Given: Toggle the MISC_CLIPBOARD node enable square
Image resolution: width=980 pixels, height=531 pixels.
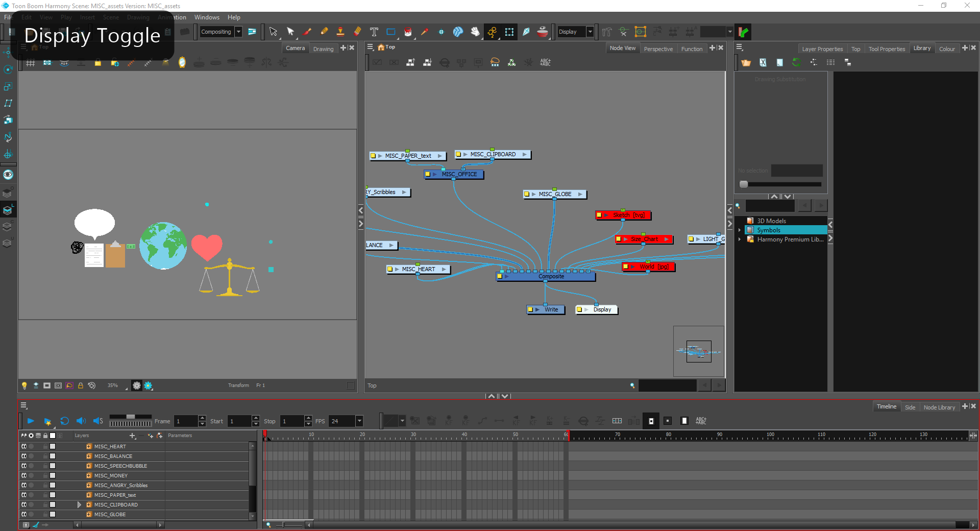Looking at the screenshot, I should (458, 154).
